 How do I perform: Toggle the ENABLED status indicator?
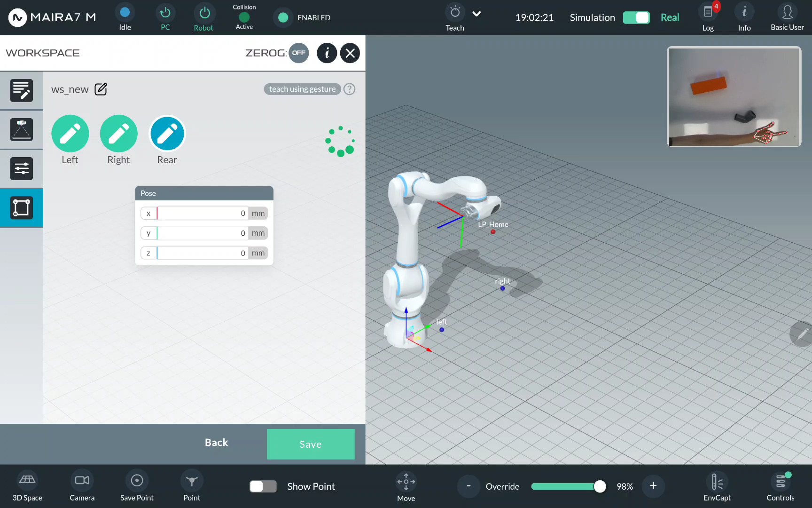pyautogui.click(x=283, y=17)
